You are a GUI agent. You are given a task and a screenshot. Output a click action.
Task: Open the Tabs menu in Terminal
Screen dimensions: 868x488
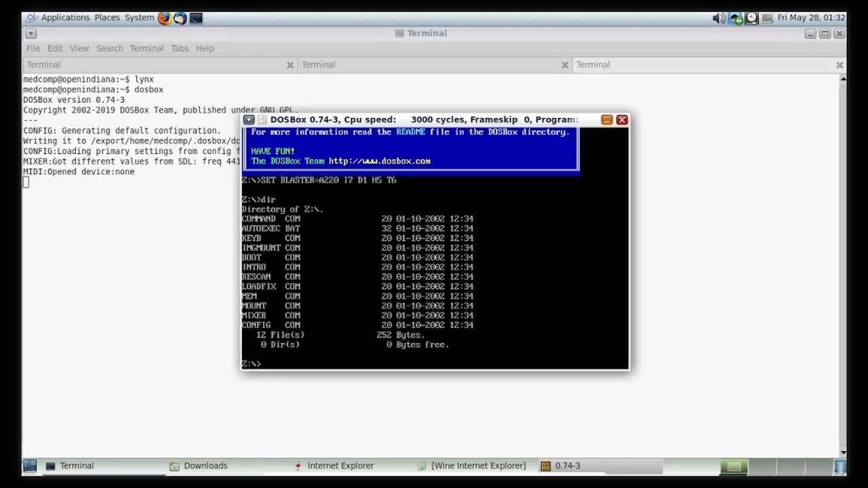click(x=180, y=48)
